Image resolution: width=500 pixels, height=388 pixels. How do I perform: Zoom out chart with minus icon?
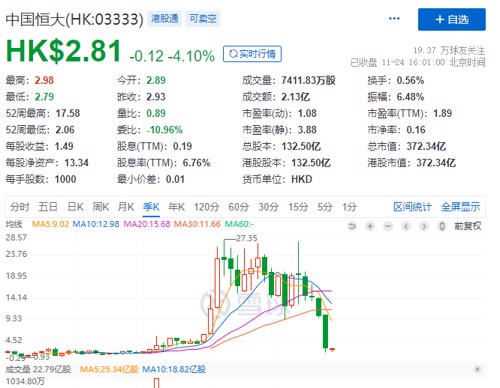point(388,226)
